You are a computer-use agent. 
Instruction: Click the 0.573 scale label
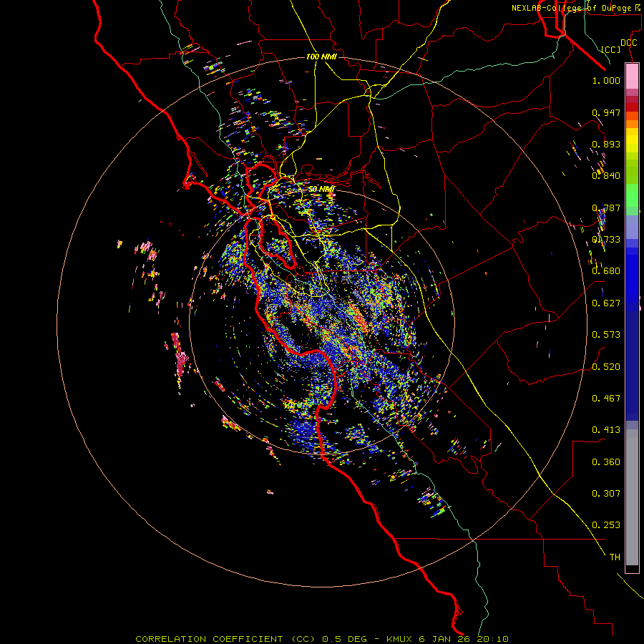coord(606,335)
